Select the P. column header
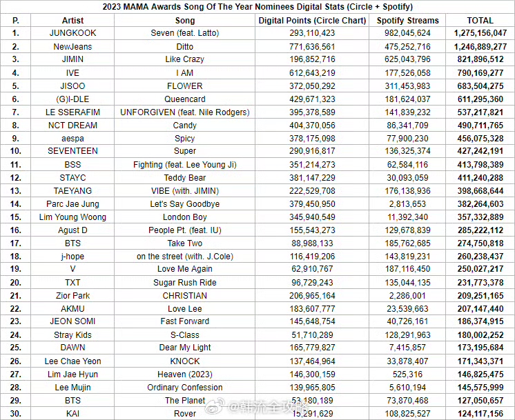 point(15,20)
